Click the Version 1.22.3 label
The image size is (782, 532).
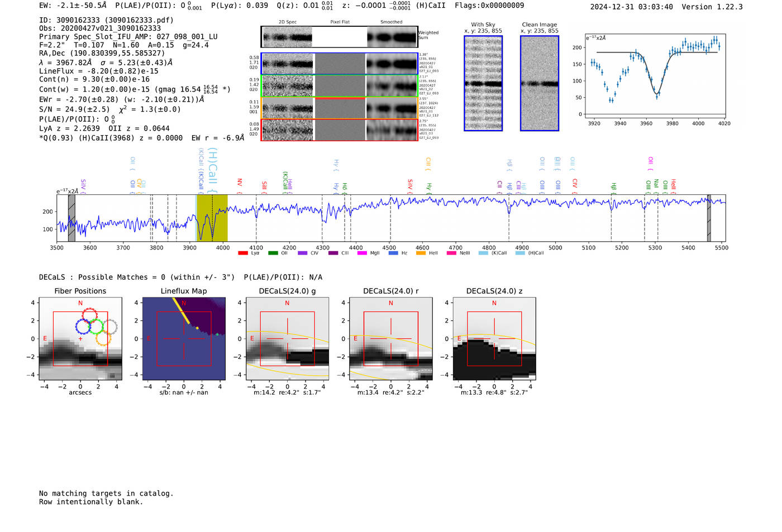712,7
